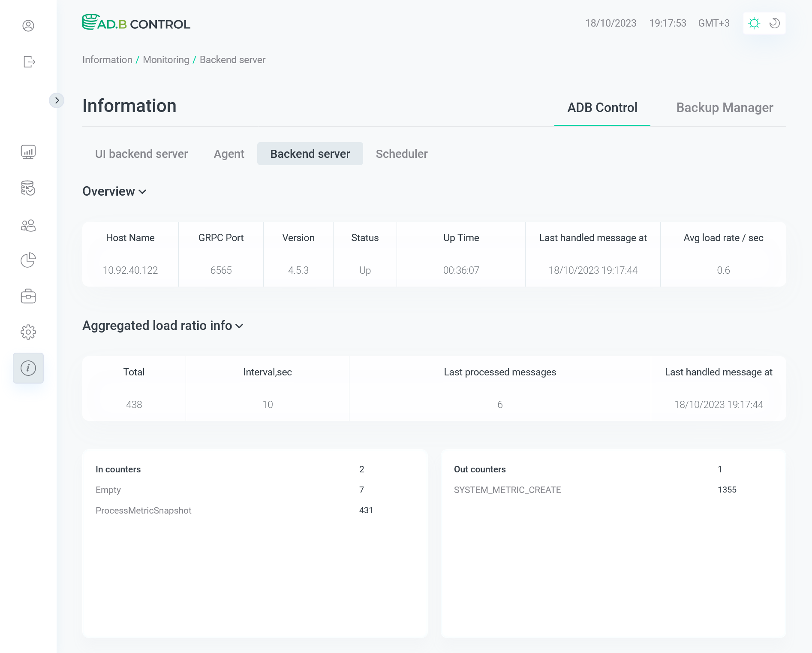Select the pie chart statistics icon

[28, 260]
